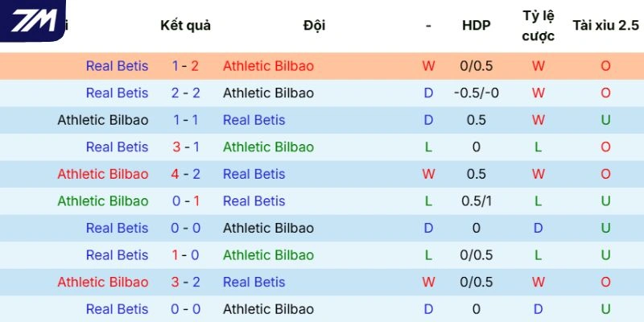Select Athletic Bilbao in the 4 - 2 row

click(103, 174)
